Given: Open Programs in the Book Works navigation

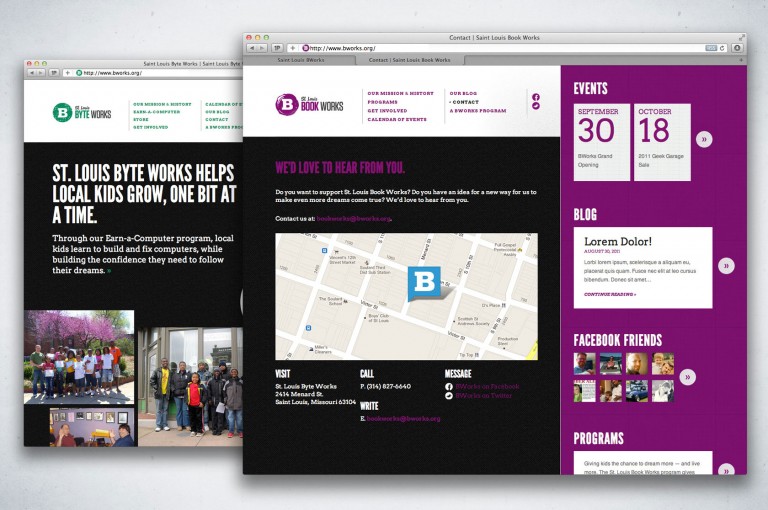Looking at the screenshot, I should [383, 102].
